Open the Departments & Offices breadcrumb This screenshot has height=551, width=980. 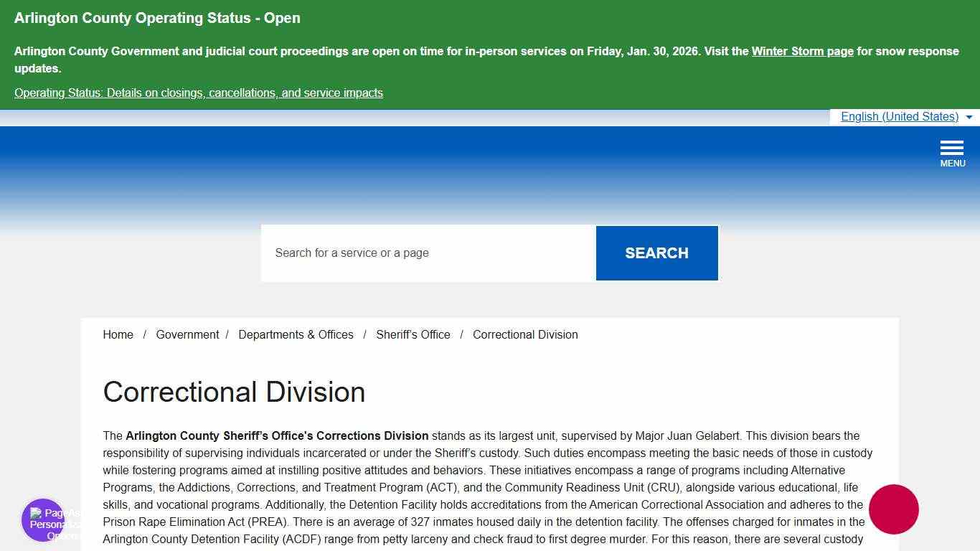pyautogui.click(x=296, y=334)
